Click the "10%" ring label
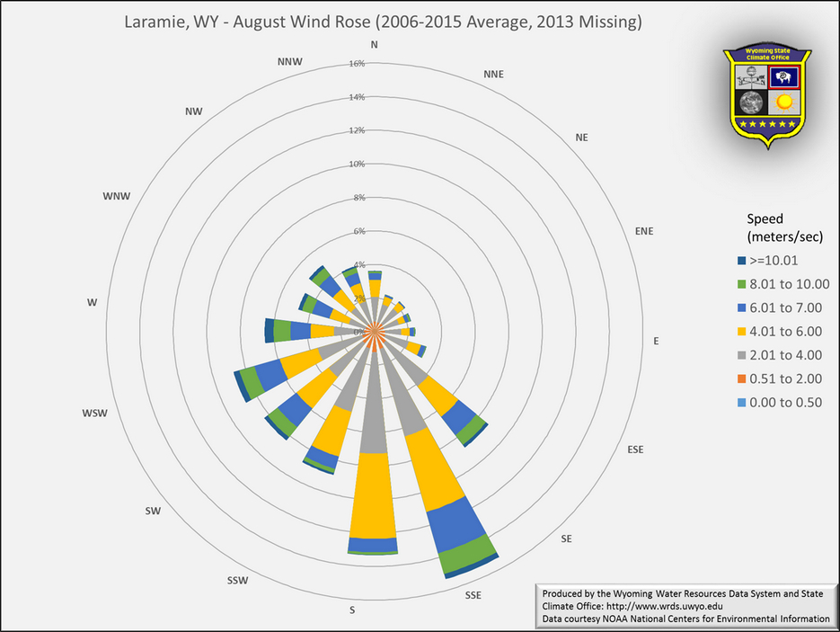The height and width of the screenshot is (632, 840). (357, 165)
